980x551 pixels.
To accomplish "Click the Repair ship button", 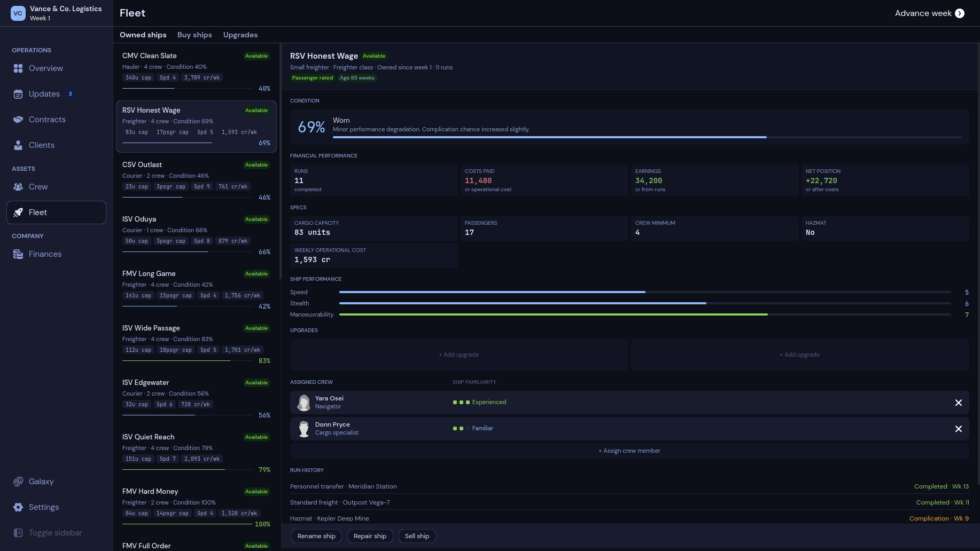I will coord(370,536).
